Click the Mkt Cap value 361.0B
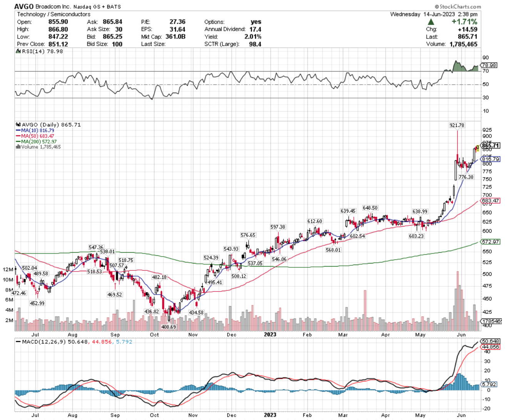The width and height of the screenshot is (508, 420). [x=175, y=37]
